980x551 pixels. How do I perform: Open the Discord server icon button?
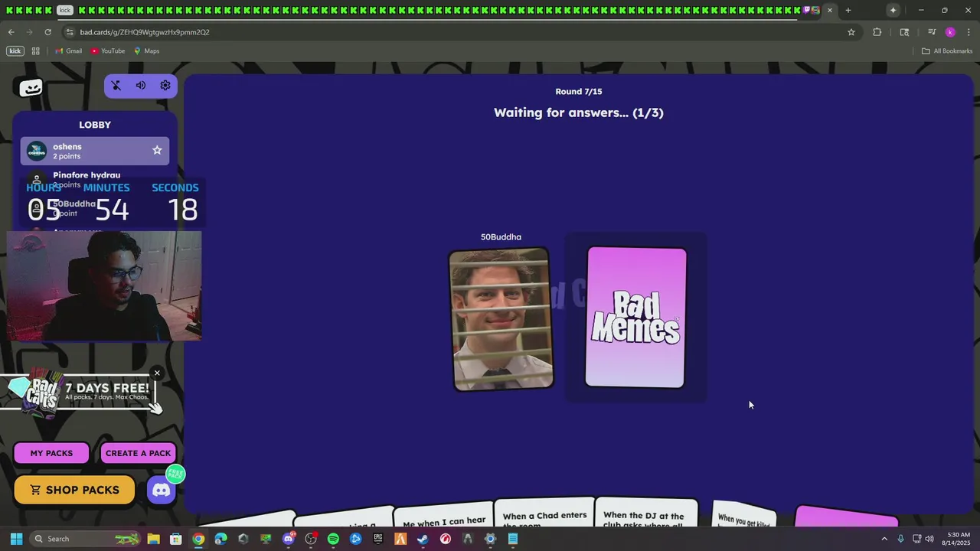162,491
